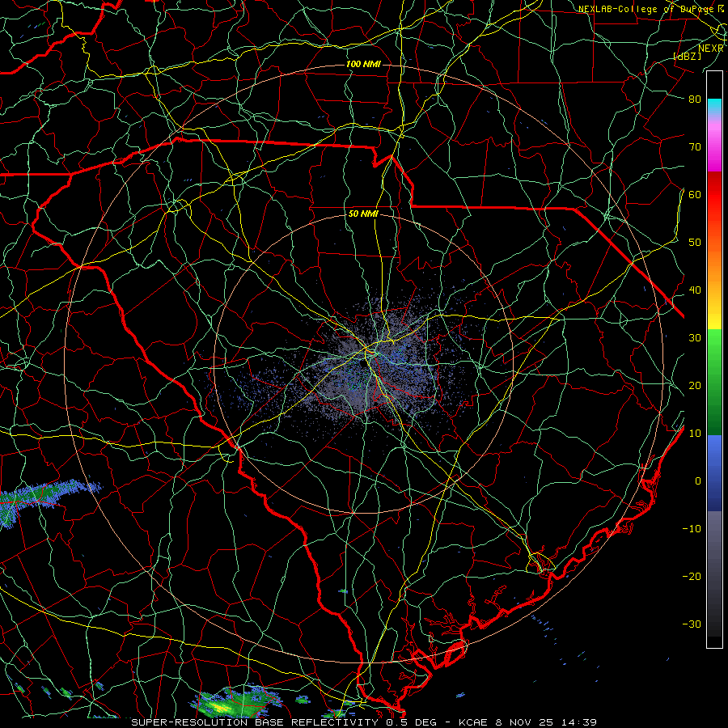Select the -10 value on dBZ scale
The width and height of the screenshot is (728, 728).
coord(692,529)
